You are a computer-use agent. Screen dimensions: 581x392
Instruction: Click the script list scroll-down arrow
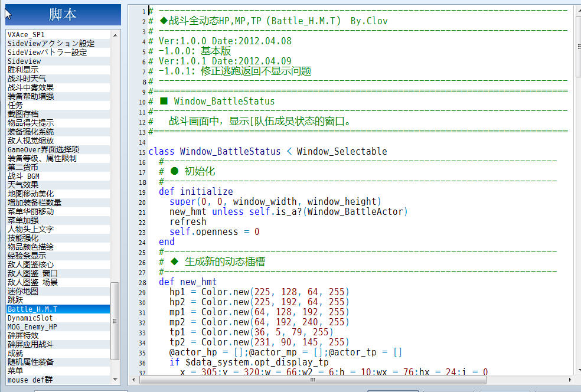coord(115,380)
